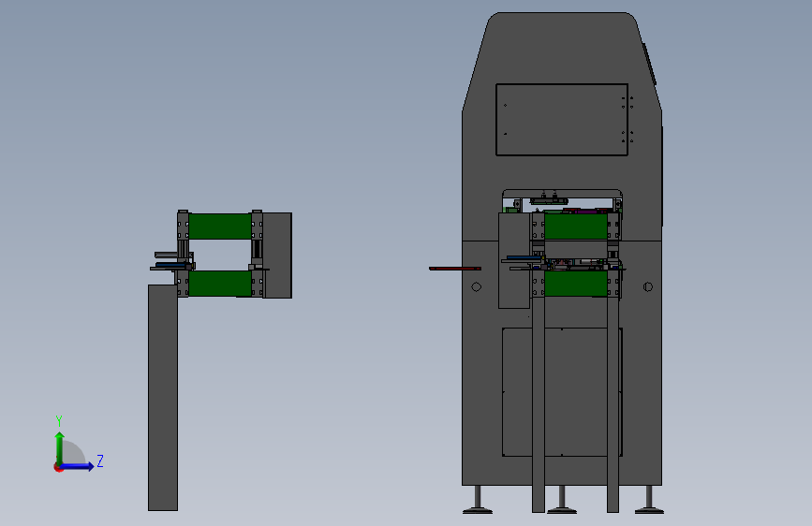This screenshot has height=526, width=812.
Task: Select the rightmost leveling foot of the machine
Action: pos(649,500)
